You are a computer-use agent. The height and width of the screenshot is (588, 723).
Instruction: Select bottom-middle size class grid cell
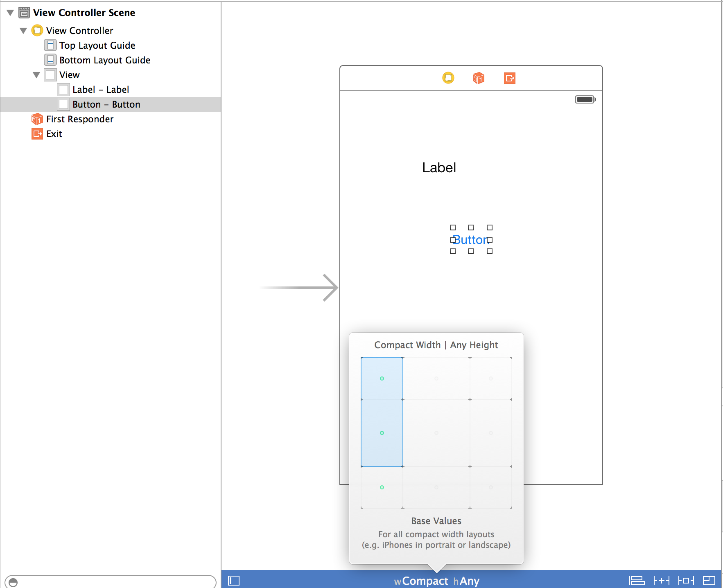pos(436,487)
